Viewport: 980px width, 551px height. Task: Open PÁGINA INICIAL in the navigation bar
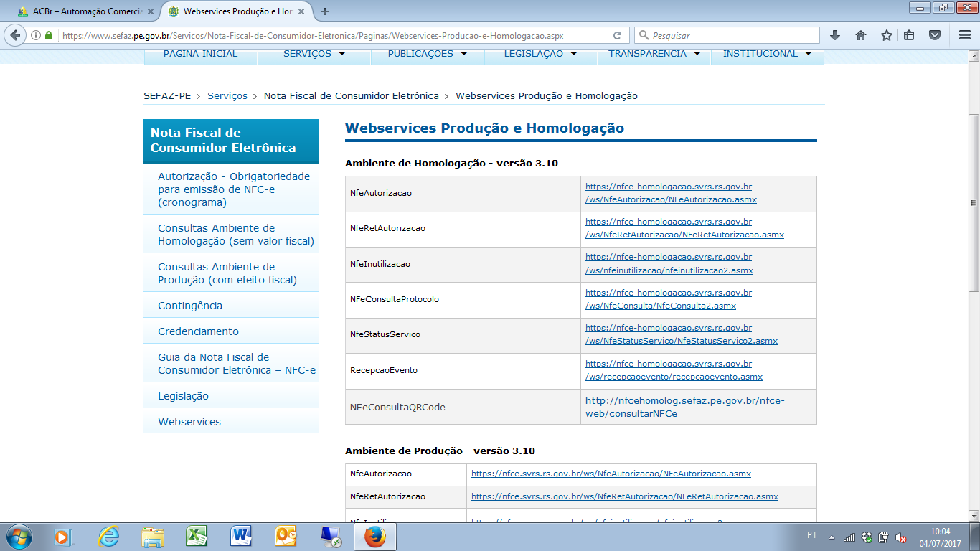coord(200,54)
